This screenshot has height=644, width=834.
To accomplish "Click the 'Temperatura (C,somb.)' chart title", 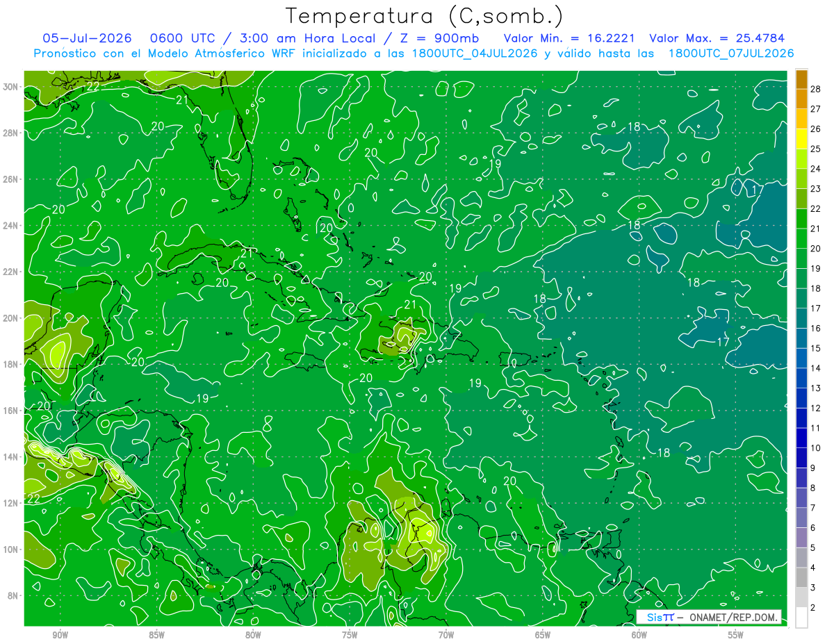I will (x=424, y=17).
